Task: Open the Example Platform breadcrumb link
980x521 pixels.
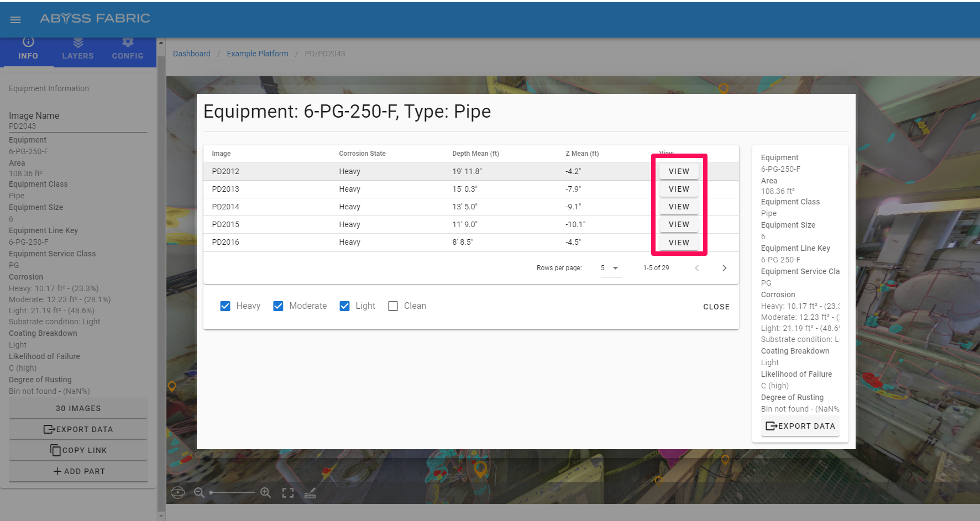Action: click(x=257, y=54)
